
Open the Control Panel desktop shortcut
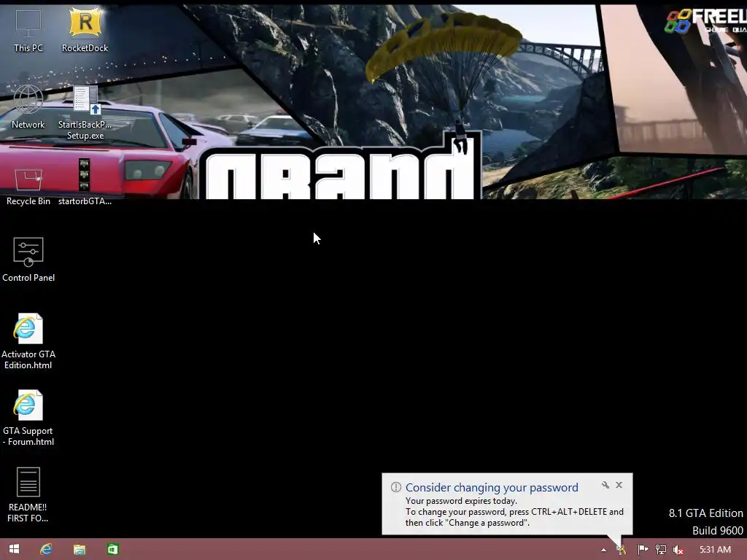[28, 260]
